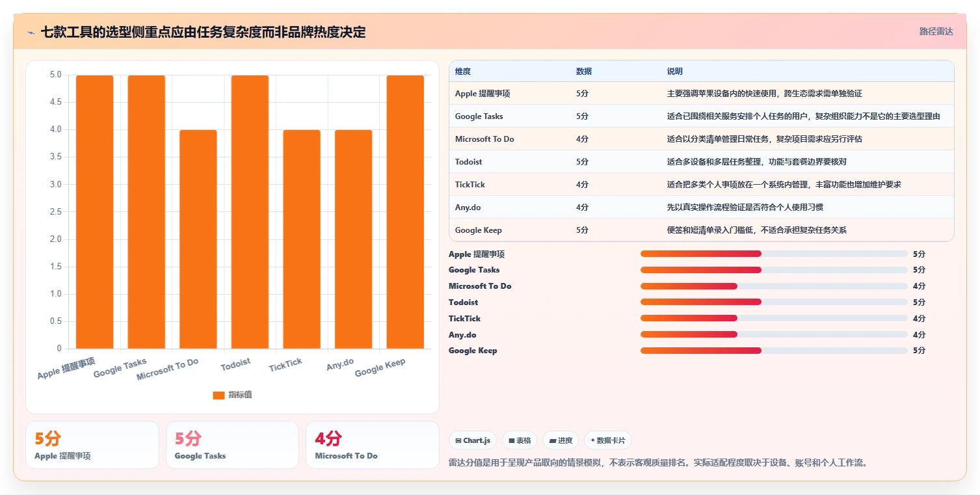
Task: Click the Microsoft To Do progress bar
Action: click(x=774, y=286)
